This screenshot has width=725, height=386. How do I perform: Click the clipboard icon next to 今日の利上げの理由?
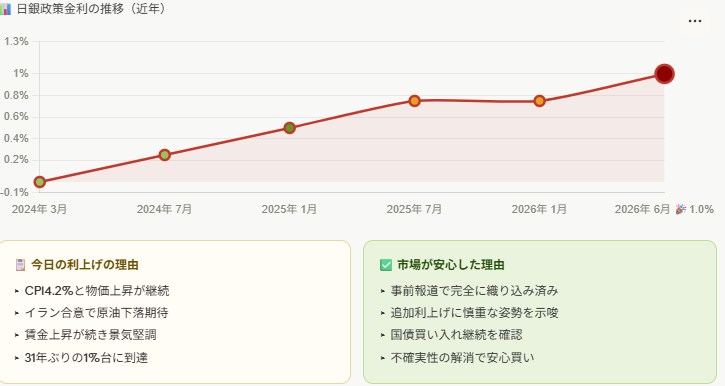20,265
